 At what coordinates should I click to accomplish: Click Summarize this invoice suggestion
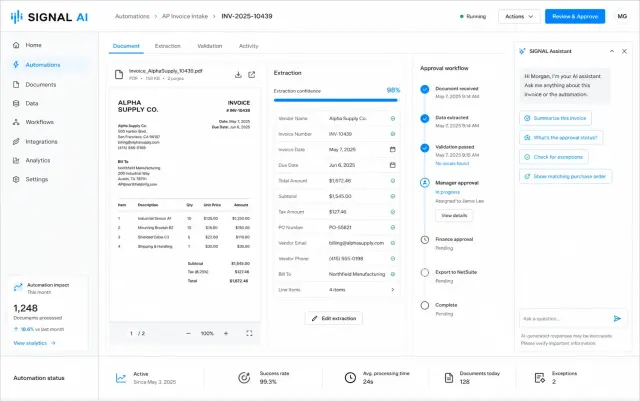(x=555, y=118)
